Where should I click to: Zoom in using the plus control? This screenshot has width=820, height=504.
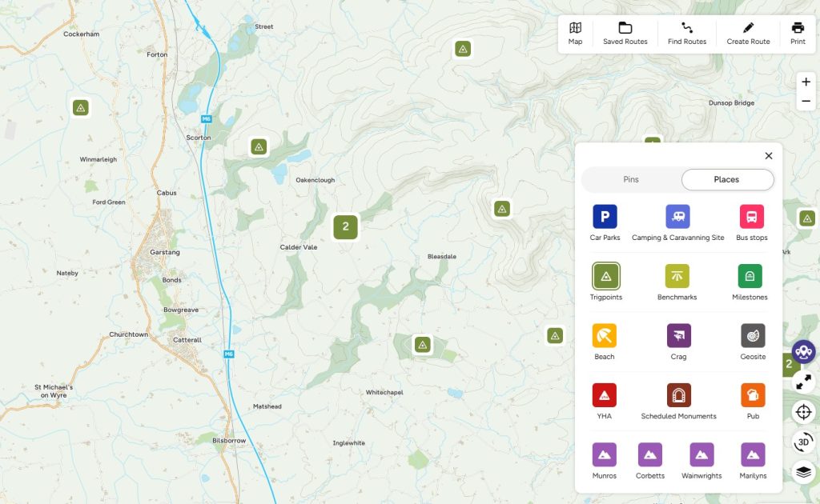click(806, 81)
